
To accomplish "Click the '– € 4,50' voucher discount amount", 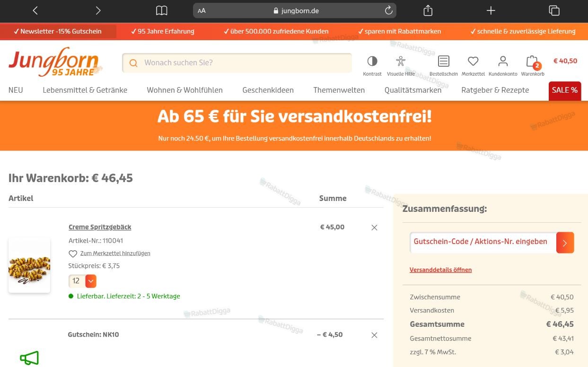I will pyautogui.click(x=330, y=334).
